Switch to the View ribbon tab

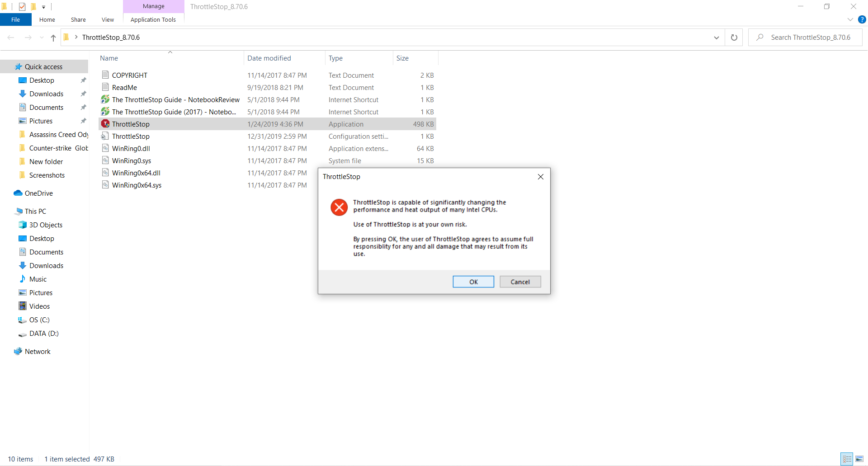[108, 19]
